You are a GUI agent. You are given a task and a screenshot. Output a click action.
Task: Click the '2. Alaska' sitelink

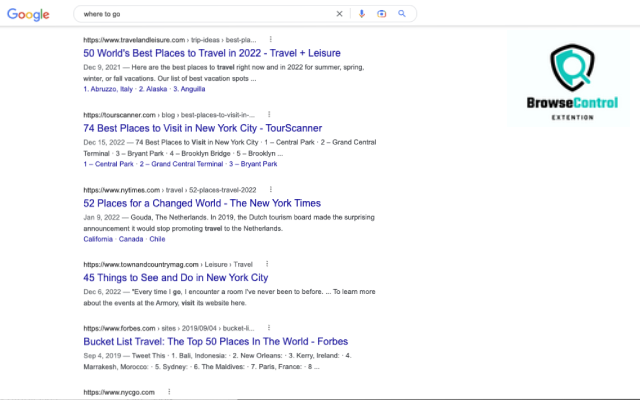click(x=153, y=89)
